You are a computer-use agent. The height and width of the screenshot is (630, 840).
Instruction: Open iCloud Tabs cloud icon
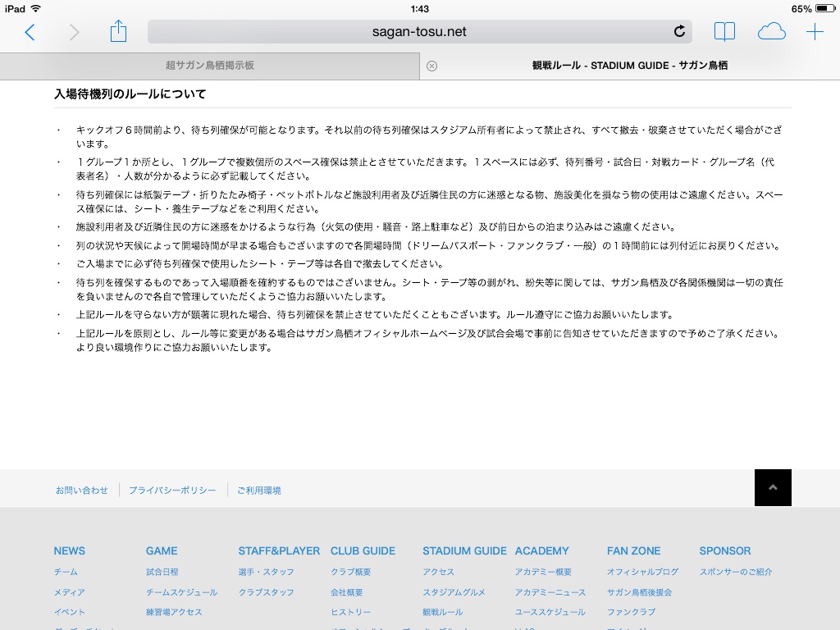pos(771,32)
